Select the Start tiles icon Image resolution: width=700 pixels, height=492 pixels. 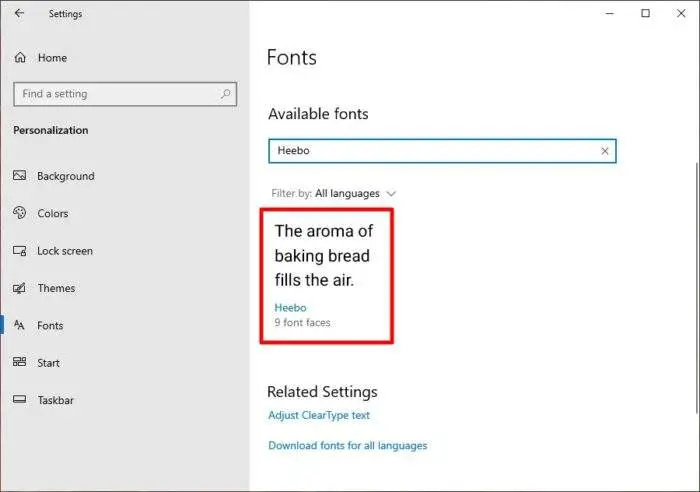point(20,362)
